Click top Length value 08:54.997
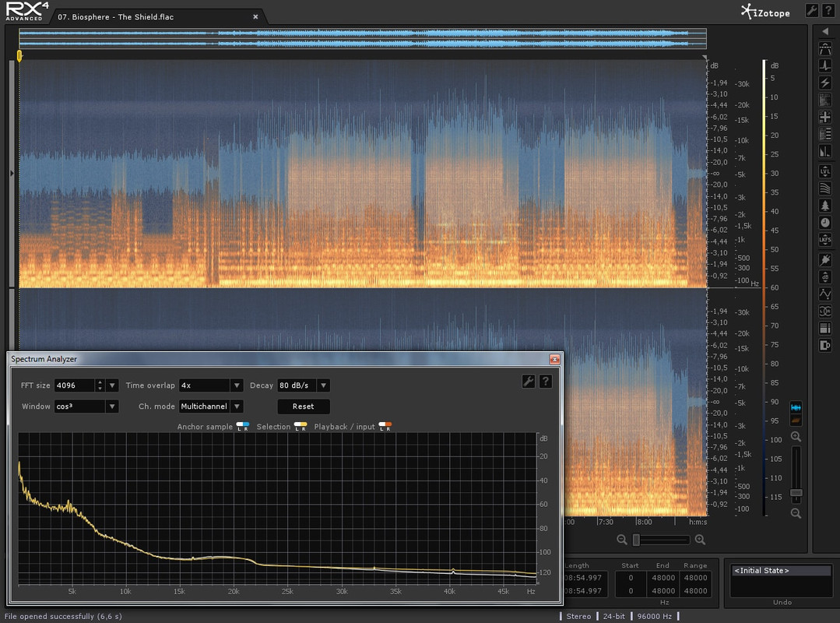Screen dimensions: 840x623 tap(583, 578)
